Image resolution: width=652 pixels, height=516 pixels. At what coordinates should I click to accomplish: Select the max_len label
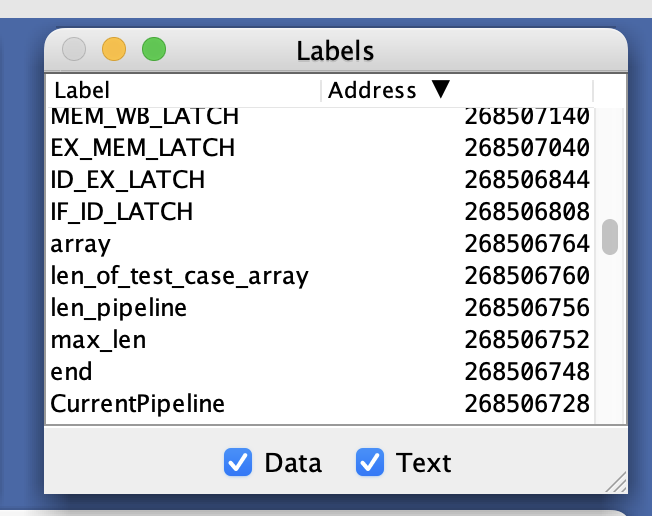pyautogui.click(x=98, y=340)
